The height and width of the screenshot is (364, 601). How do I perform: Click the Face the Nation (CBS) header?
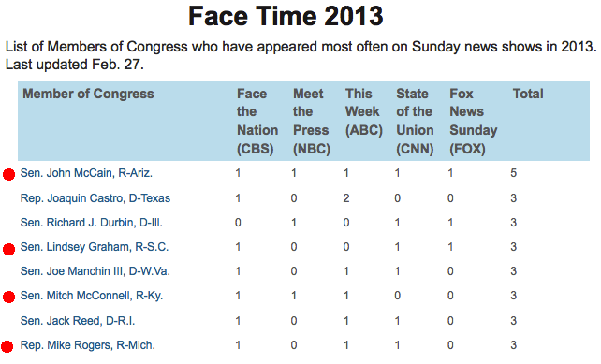tap(257, 121)
